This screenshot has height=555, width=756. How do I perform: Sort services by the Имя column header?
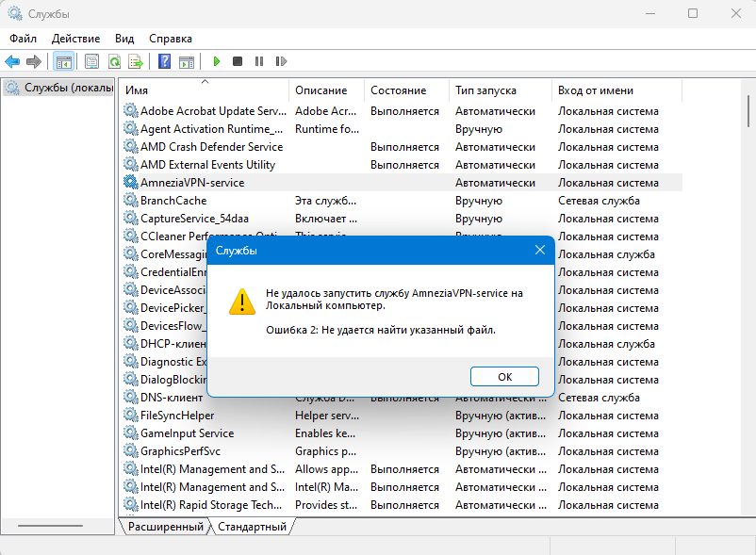(x=203, y=90)
